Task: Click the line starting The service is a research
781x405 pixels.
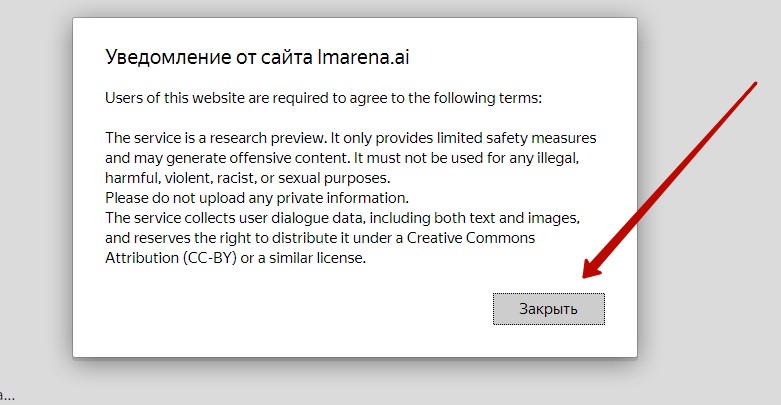Action: [x=357, y=138]
